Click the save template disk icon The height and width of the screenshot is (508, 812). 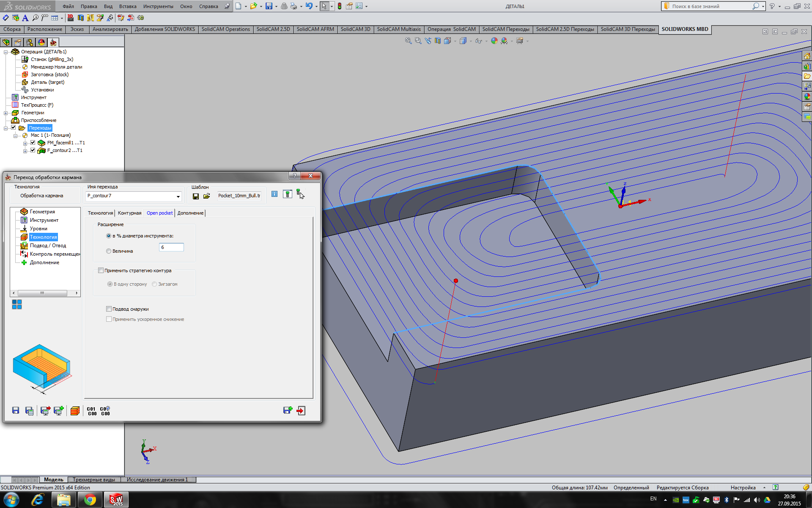[x=196, y=196]
